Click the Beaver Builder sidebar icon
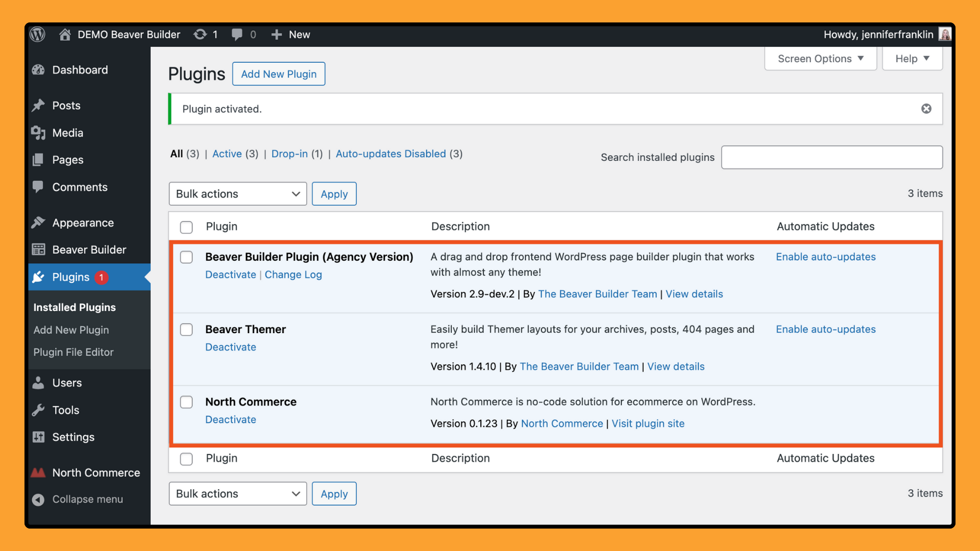This screenshot has width=980, height=551. pos(38,249)
